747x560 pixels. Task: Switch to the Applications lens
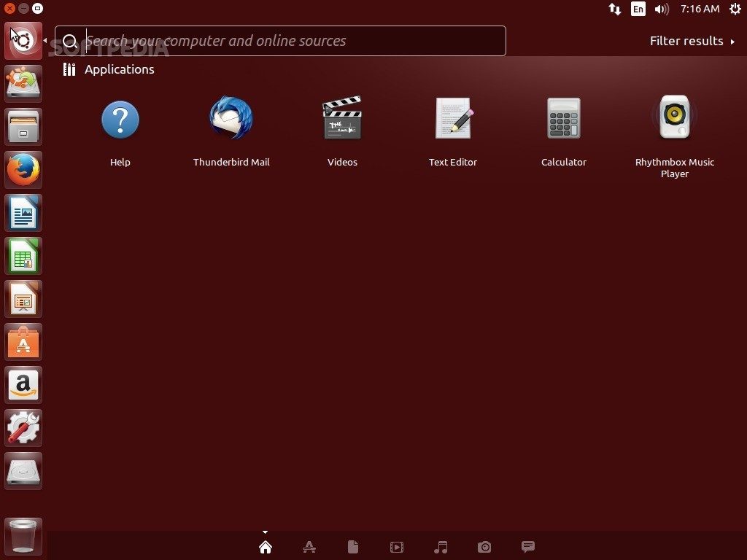309,547
